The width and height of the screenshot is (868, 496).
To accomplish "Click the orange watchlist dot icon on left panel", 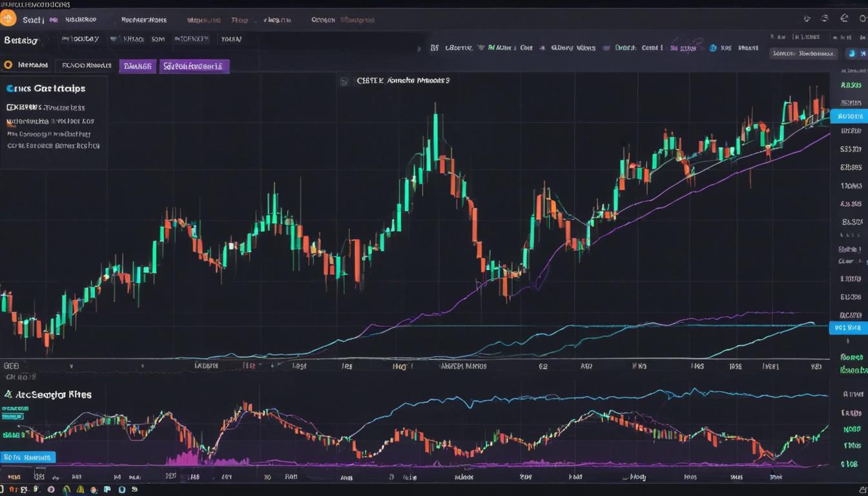I will coord(6,65).
